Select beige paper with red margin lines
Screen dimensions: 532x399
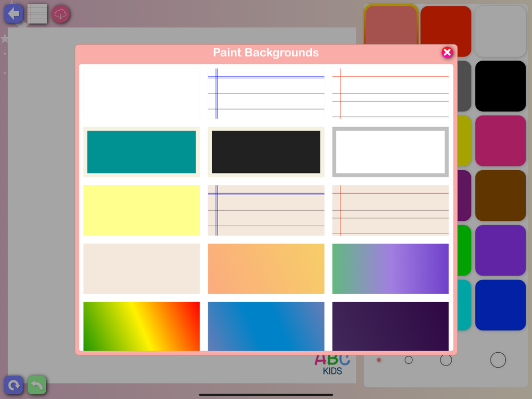click(x=390, y=210)
